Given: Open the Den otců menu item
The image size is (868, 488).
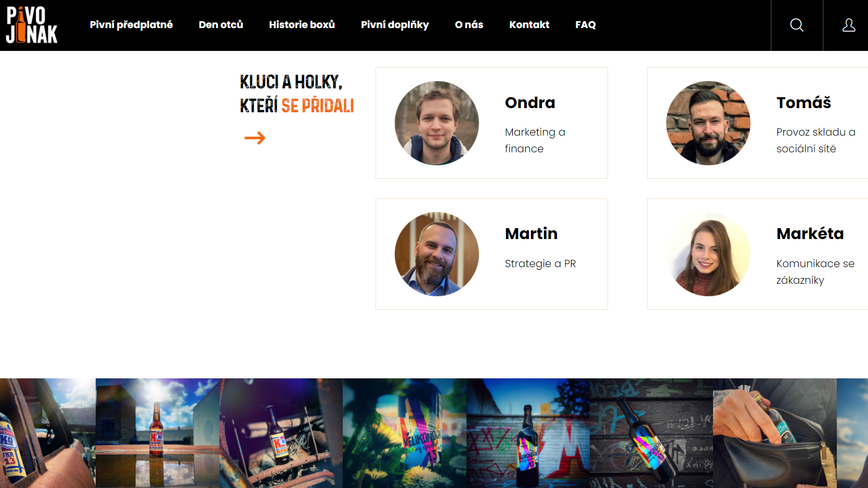Looking at the screenshot, I should [x=221, y=25].
